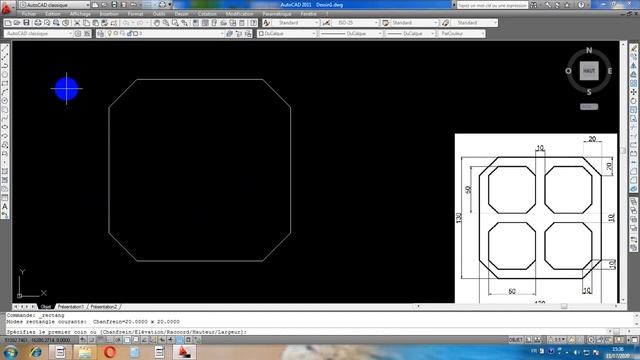Open the Layer Properties Manager icon
This screenshot has width=640, height=360.
pyautogui.click(x=100, y=33)
